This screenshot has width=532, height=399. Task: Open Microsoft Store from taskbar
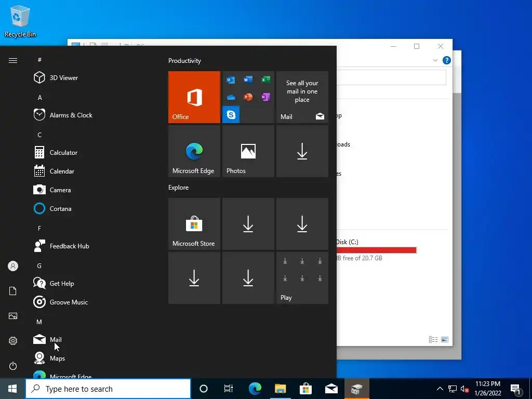pyautogui.click(x=305, y=389)
